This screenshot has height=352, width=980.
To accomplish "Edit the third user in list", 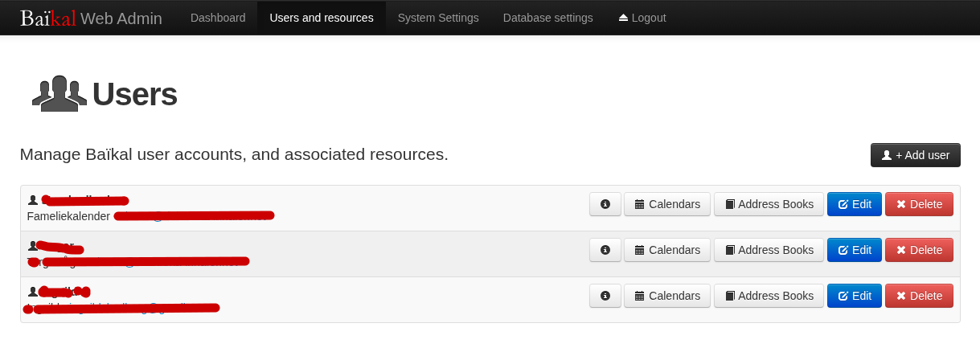I will (854, 296).
